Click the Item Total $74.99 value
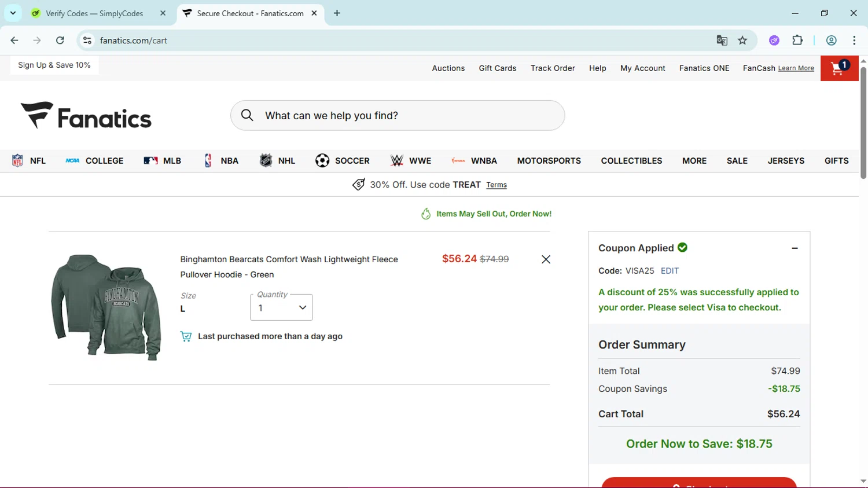 (x=785, y=371)
